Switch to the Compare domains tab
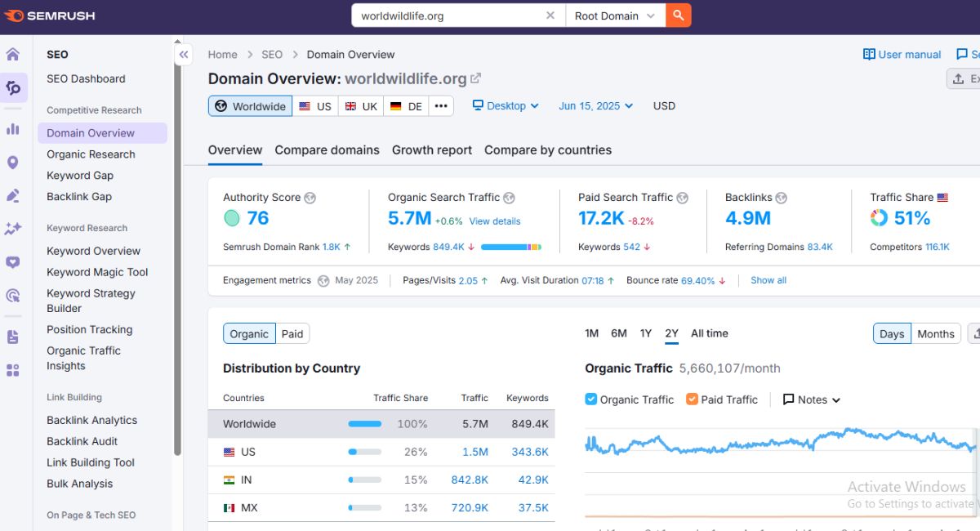980x531 pixels. (x=327, y=150)
